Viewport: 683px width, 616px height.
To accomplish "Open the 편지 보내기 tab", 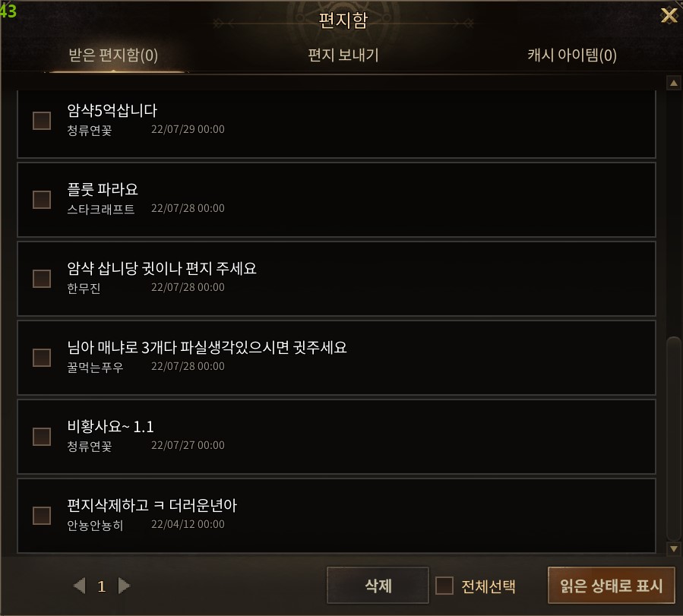I will tap(343, 55).
